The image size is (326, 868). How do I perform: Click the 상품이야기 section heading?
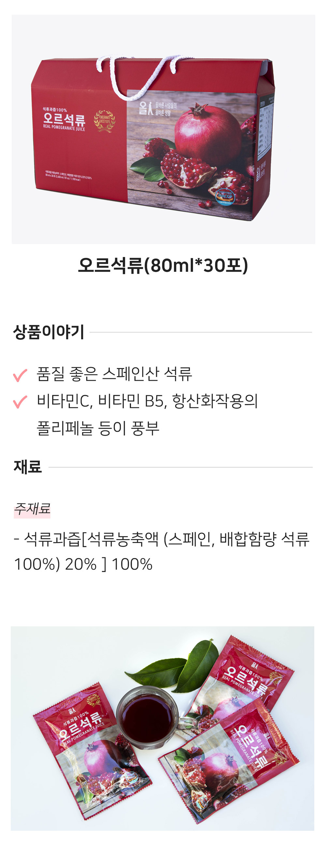pos(49,332)
